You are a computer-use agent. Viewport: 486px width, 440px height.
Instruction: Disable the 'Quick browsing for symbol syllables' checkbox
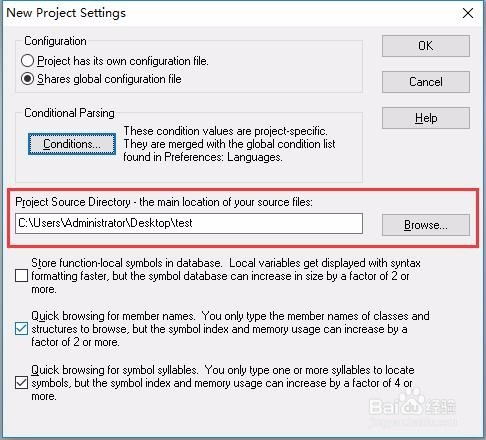pyautogui.click(x=21, y=383)
